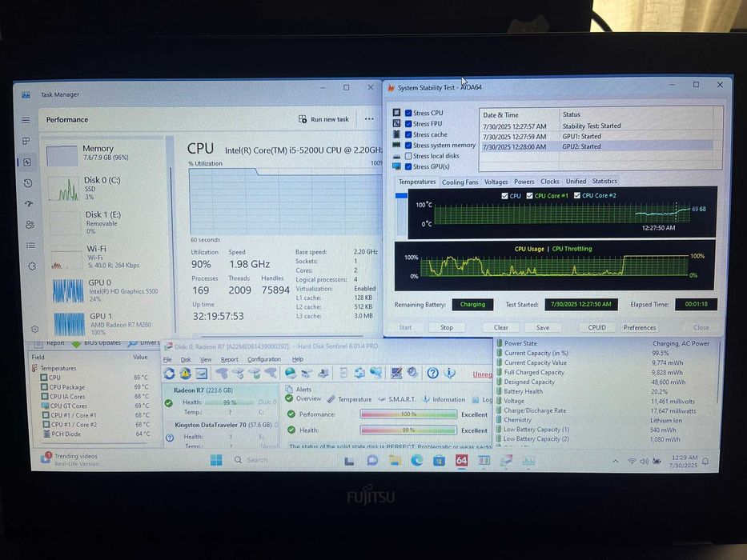
Task: Select 'GPU2: Started' log row in AIDA64
Action: [x=597, y=146]
